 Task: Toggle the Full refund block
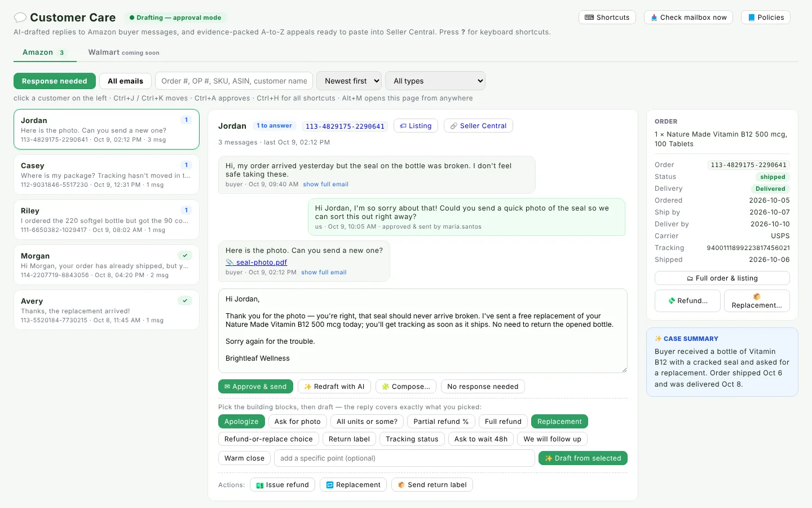pyautogui.click(x=503, y=422)
